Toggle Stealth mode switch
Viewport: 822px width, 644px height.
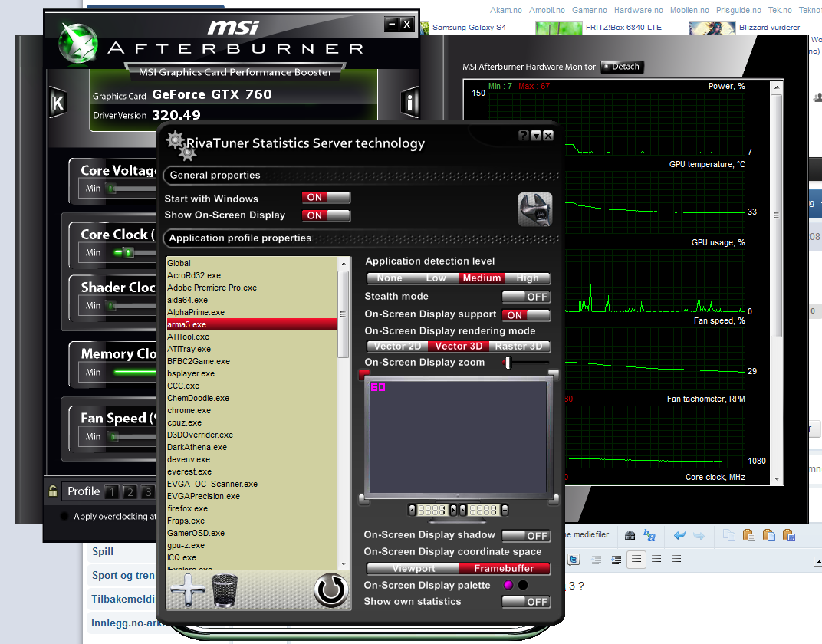point(526,297)
